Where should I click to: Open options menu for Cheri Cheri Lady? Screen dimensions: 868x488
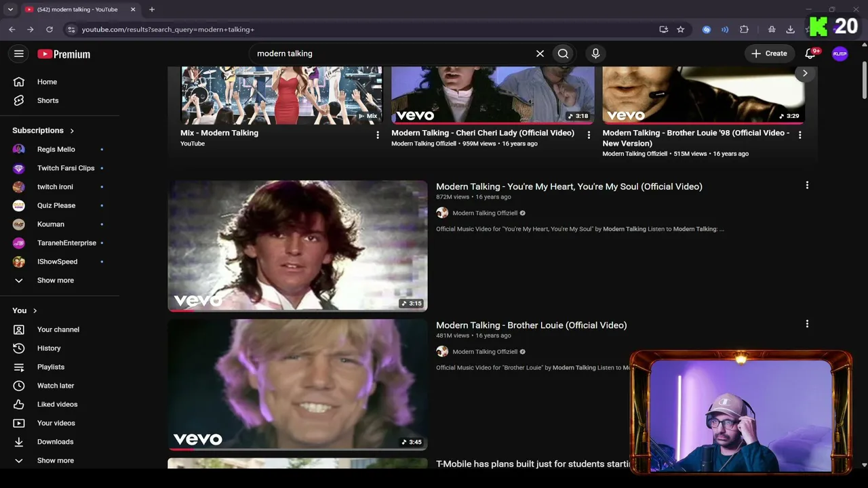589,136
